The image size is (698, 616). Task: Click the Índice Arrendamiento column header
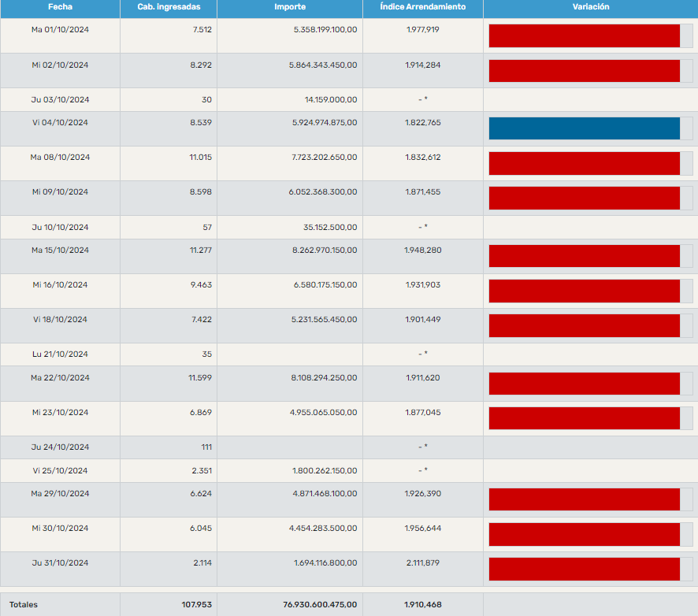[423, 7]
